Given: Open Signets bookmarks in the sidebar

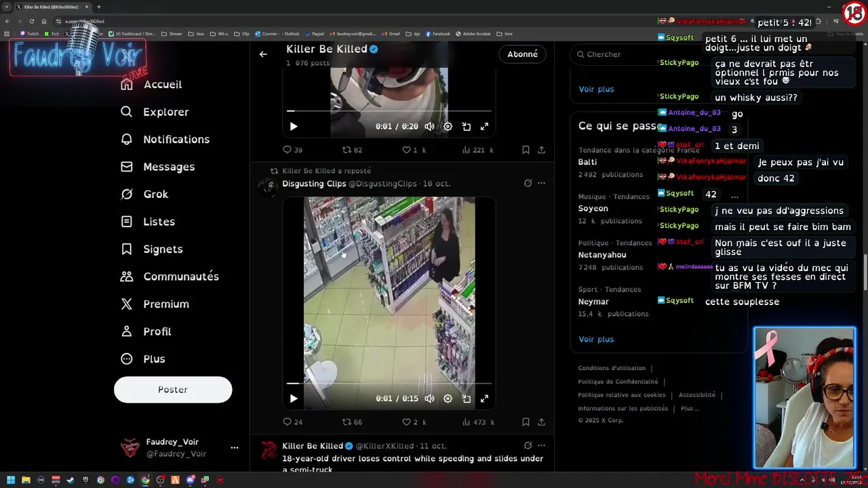Looking at the screenshot, I should pos(152,249).
